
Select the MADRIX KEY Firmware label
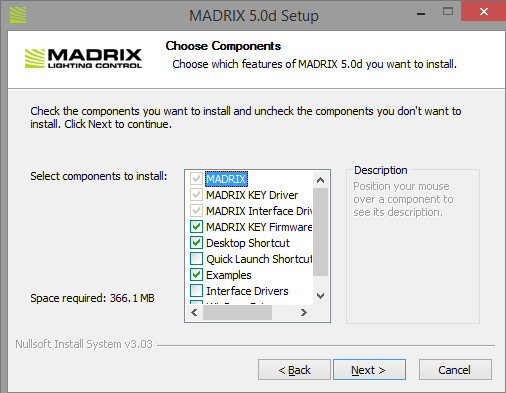[x=259, y=227]
